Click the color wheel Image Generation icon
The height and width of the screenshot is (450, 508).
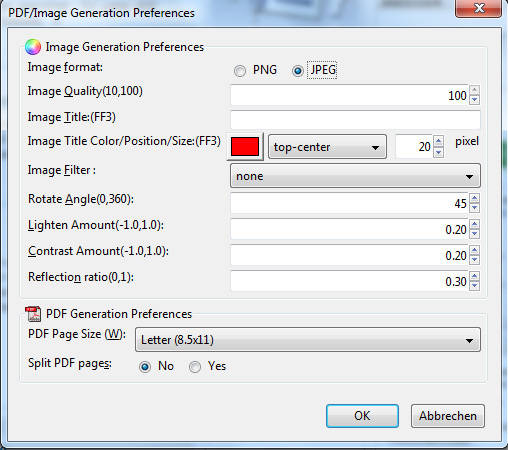coord(33,47)
